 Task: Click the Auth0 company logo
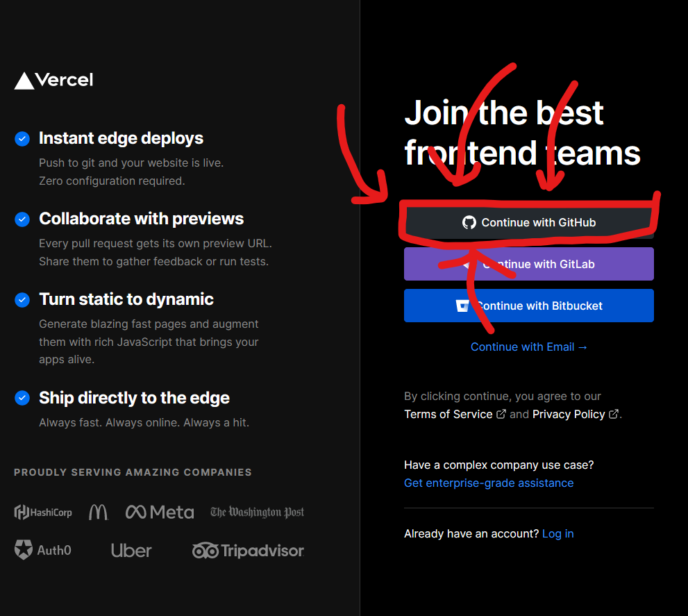click(42, 550)
